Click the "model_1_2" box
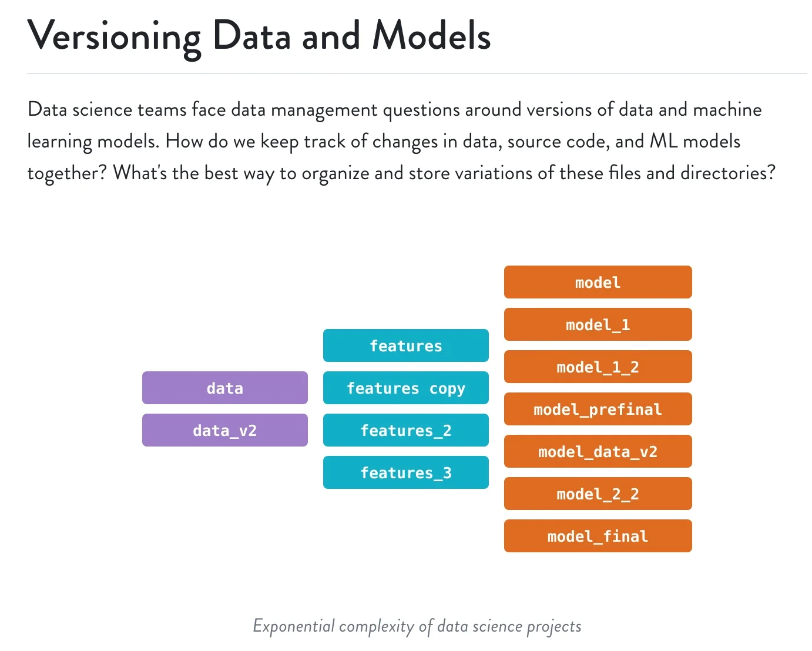Screen dimensions: 812x651 (x=598, y=367)
